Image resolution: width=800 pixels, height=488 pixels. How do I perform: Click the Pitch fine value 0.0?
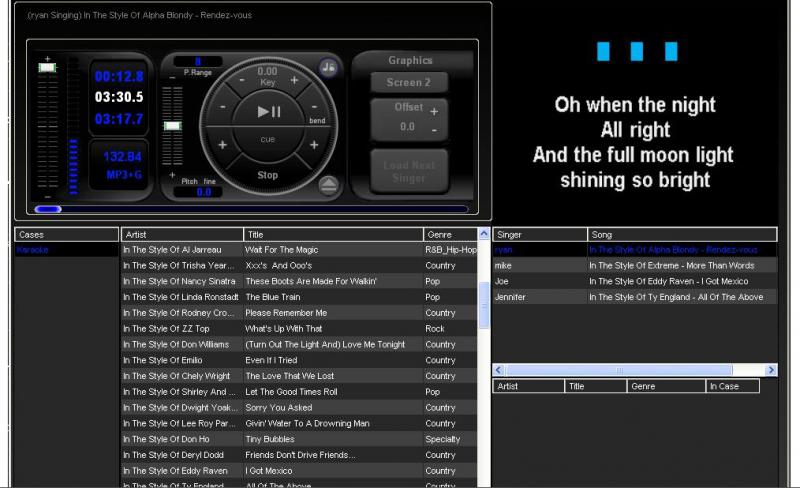tap(203, 192)
